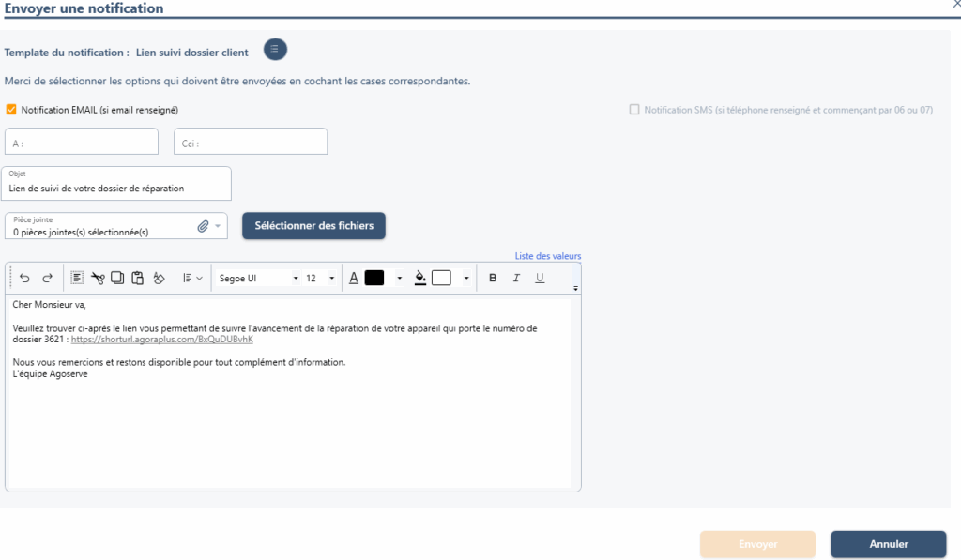Click the black font color swatch
This screenshot has width=961, height=560.
pos(374,278)
